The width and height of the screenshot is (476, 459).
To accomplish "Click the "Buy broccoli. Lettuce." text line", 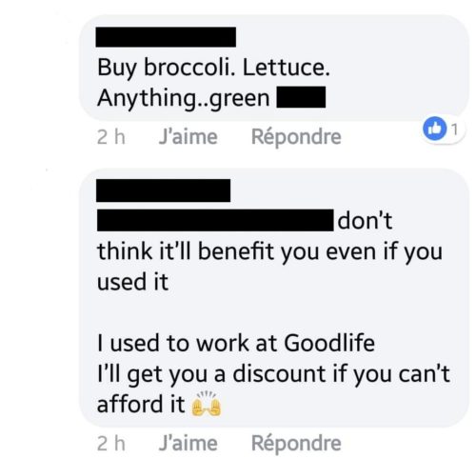I will [x=213, y=68].
